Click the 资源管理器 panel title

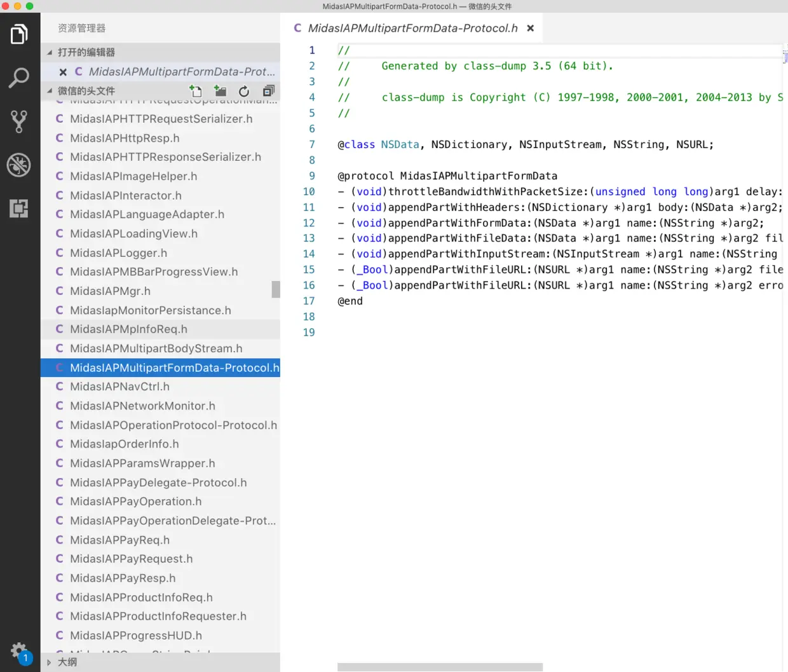82,28
